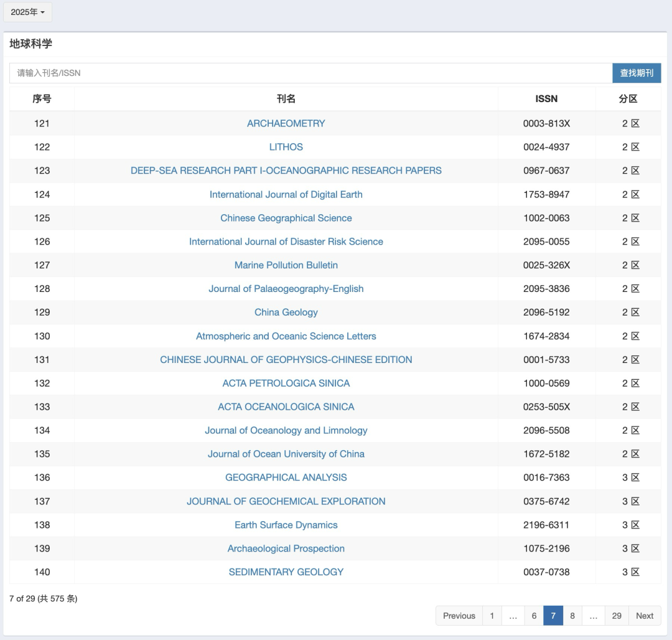Click the 序号 column header
The image size is (672, 640).
(42, 99)
